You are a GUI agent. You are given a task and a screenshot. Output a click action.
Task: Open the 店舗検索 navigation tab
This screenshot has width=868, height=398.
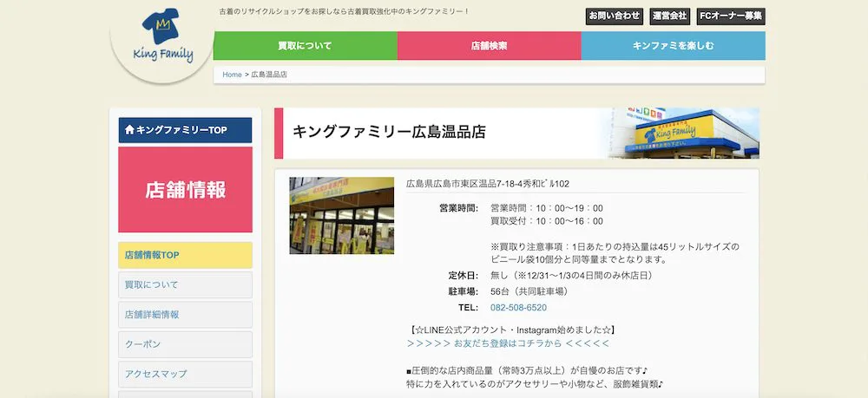pos(489,46)
